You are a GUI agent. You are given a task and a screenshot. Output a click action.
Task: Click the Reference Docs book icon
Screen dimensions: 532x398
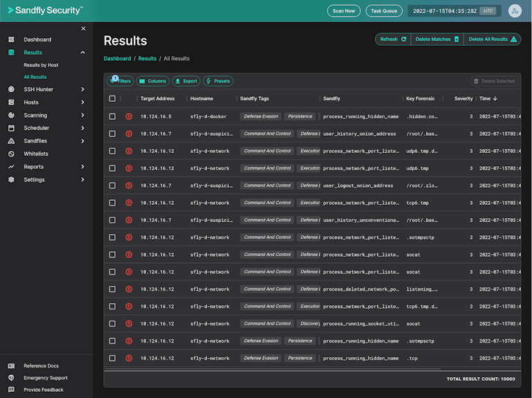click(x=11, y=365)
